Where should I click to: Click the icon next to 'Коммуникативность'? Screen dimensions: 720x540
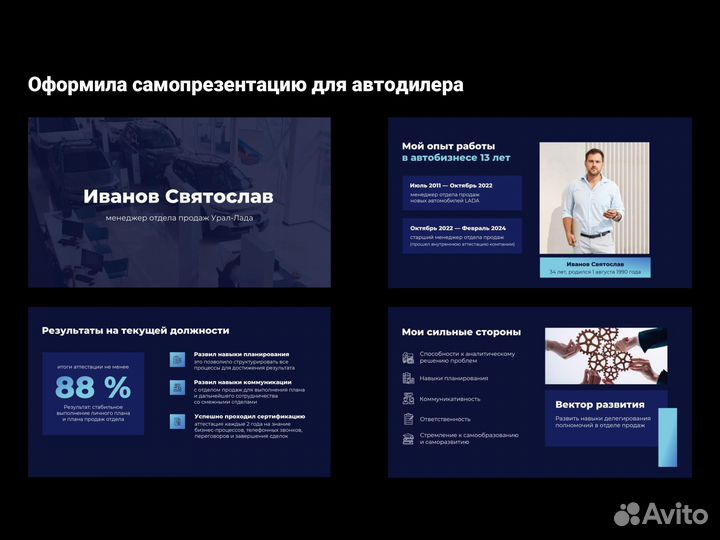(x=408, y=399)
